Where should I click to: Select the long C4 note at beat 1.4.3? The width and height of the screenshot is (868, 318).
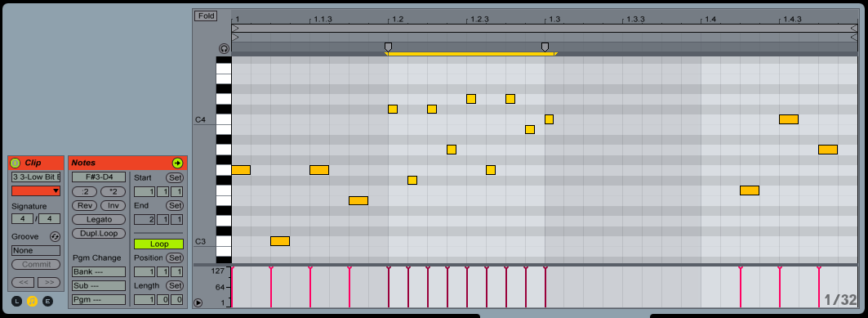tap(789, 119)
